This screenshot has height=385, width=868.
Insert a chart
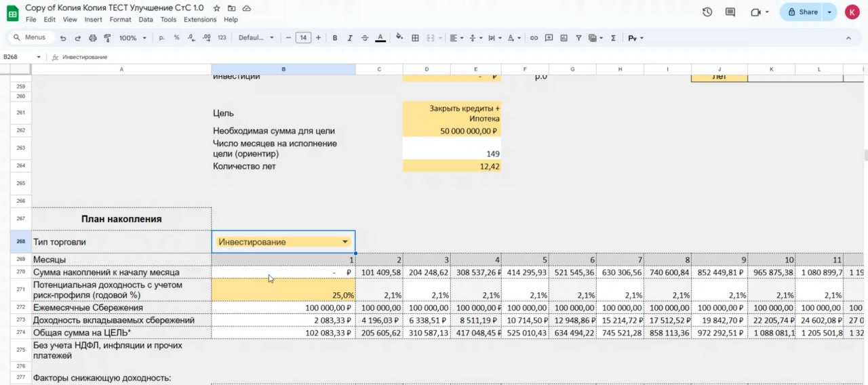coord(564,38)
